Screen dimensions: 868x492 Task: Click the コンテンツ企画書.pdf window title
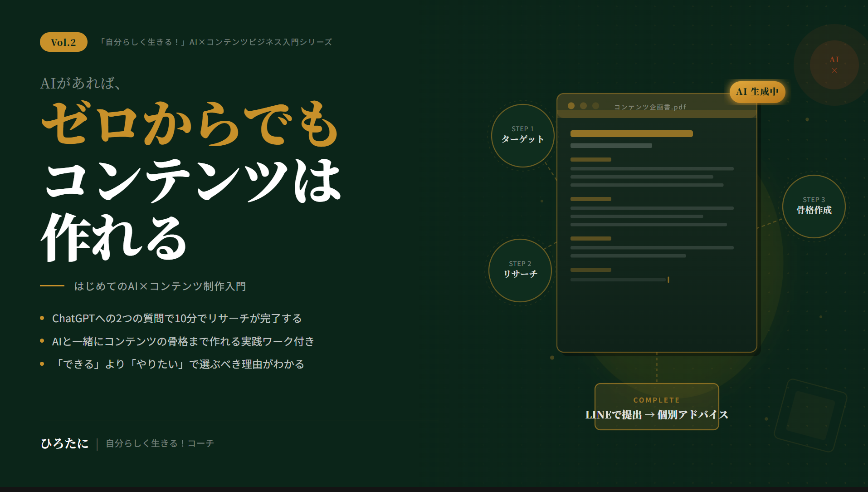[650, 107]
